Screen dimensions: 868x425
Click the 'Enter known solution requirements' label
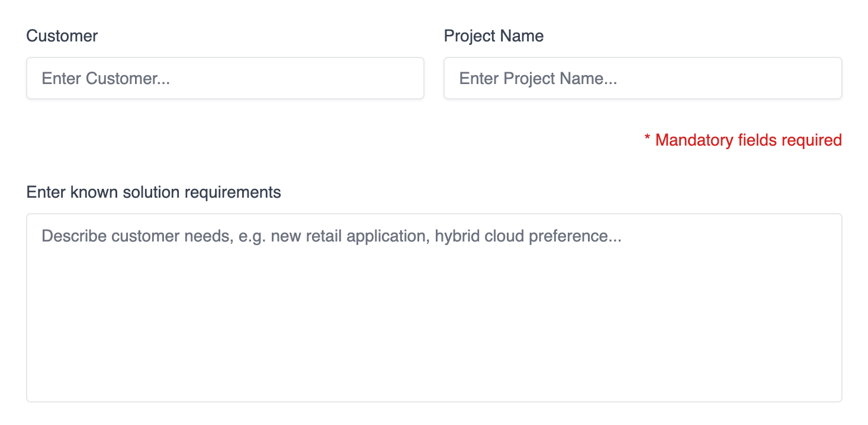(x=153, y=192)
